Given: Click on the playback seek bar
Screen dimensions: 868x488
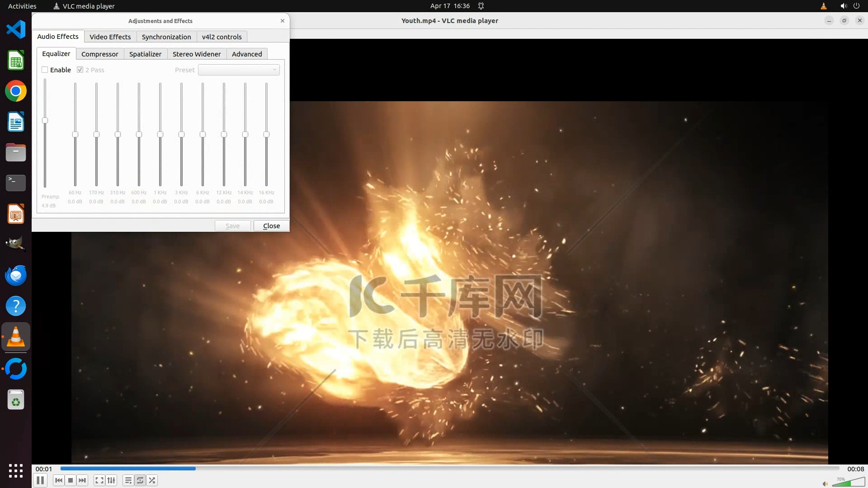Looking at the screenshot, I should pos(449,469).
